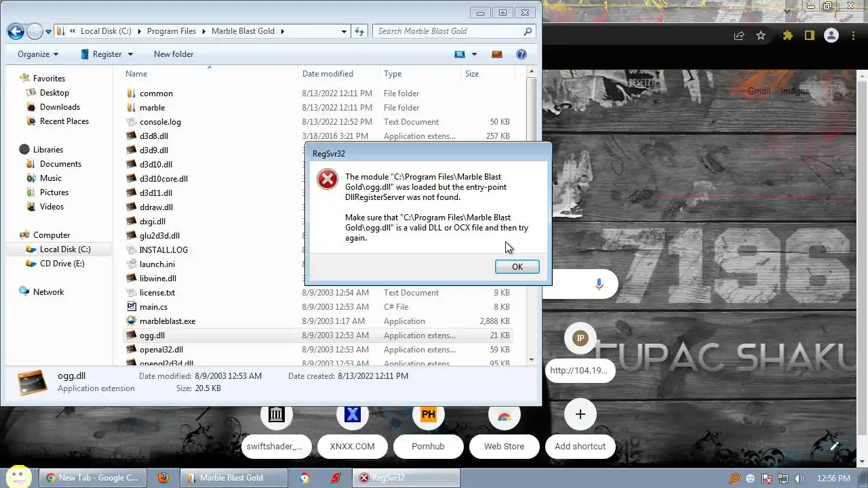868x488 pixels.
Task: Refresh the Marble Blast Gold folder
Action: pos(359,31)
